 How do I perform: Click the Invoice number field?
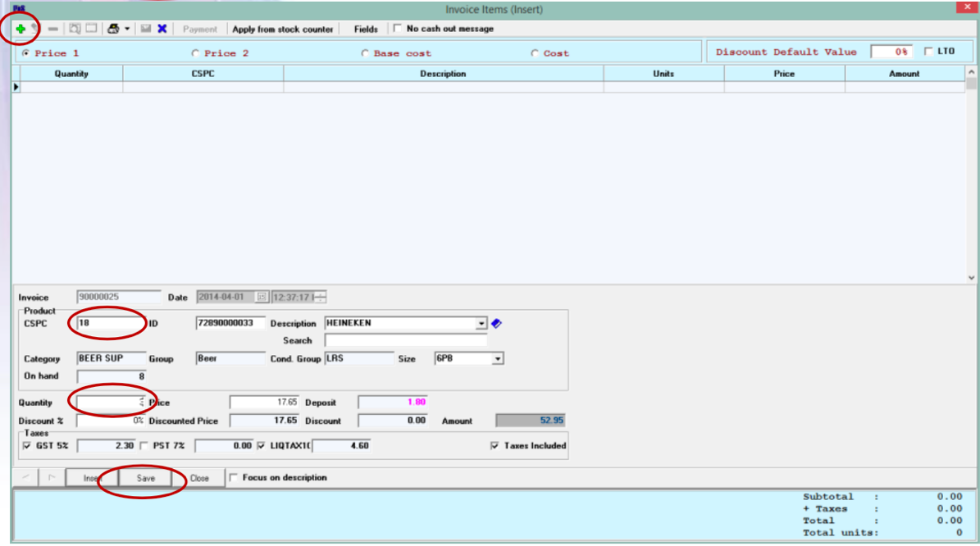click(x=118, y=297)
